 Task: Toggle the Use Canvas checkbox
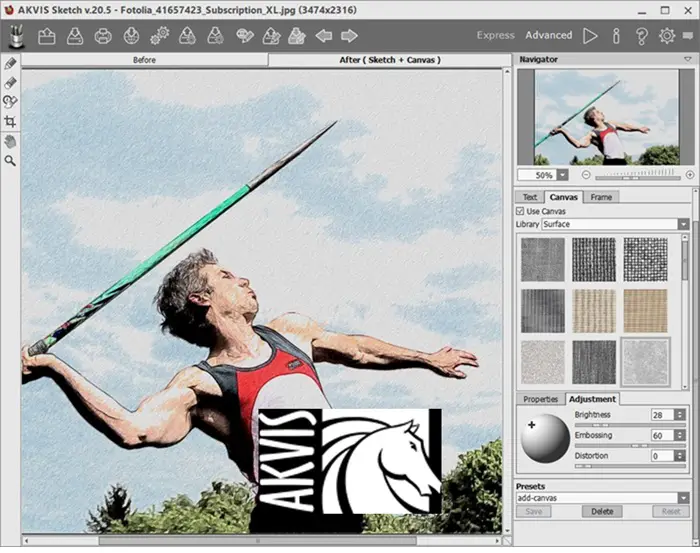[520, 211]
